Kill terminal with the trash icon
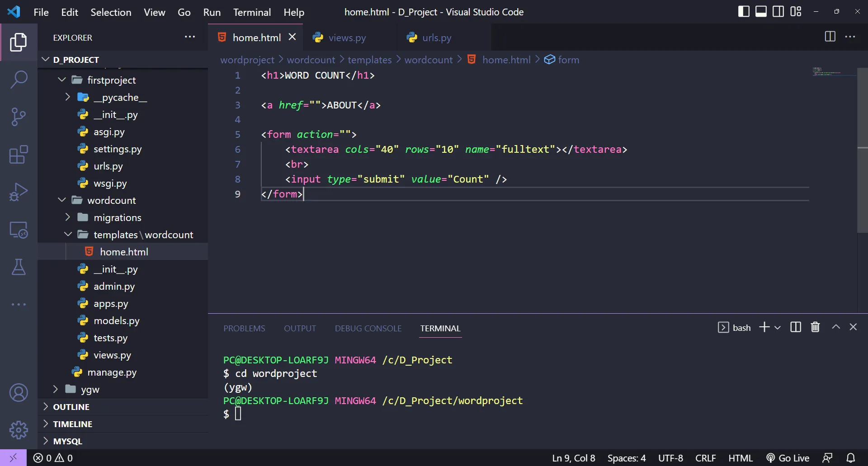This screenshot has height=466, width=868. [815, 327]
